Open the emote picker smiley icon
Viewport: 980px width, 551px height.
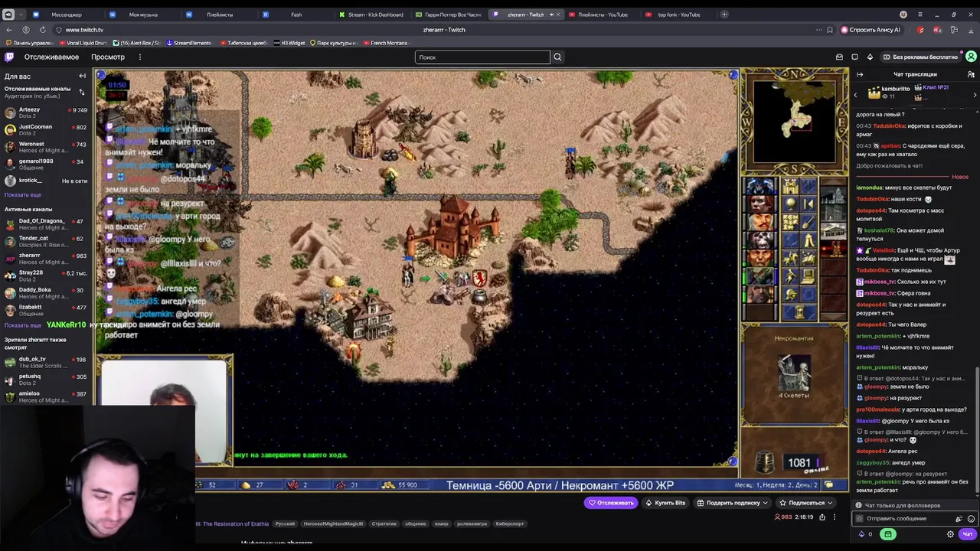971,518
